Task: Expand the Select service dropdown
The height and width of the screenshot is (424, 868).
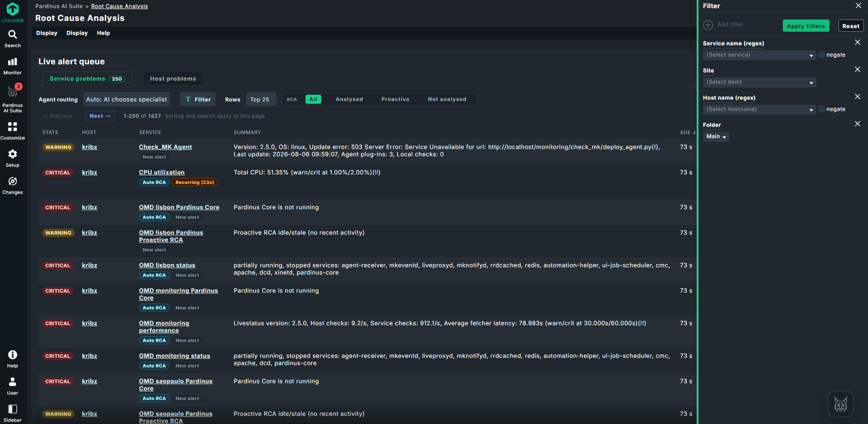Action: point(760,55)
